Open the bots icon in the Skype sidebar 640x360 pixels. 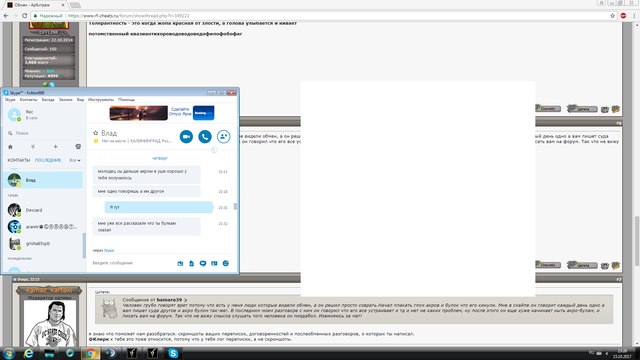coord(78,147)
